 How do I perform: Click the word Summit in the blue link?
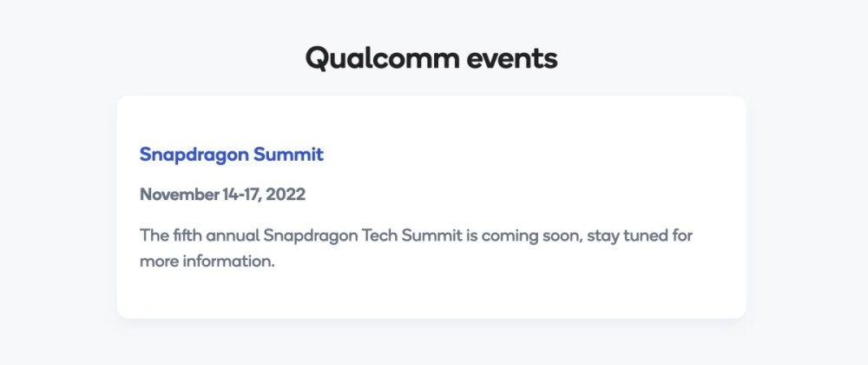point(288,154)
